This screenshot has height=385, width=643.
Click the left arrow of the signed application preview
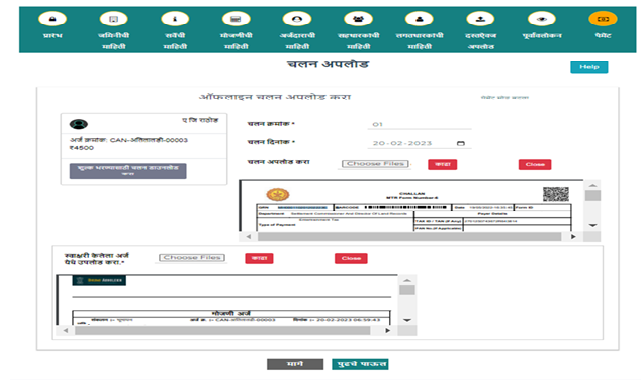[x=66, y=330]
